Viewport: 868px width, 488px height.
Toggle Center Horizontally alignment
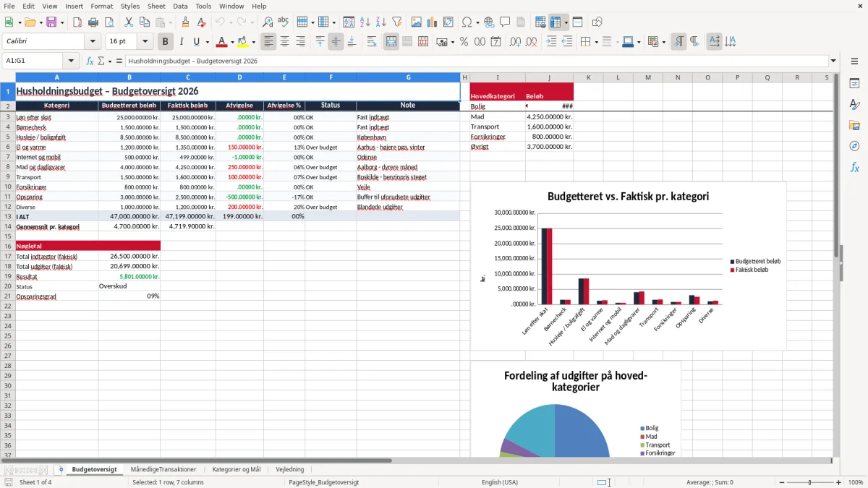tap(285, 42)
